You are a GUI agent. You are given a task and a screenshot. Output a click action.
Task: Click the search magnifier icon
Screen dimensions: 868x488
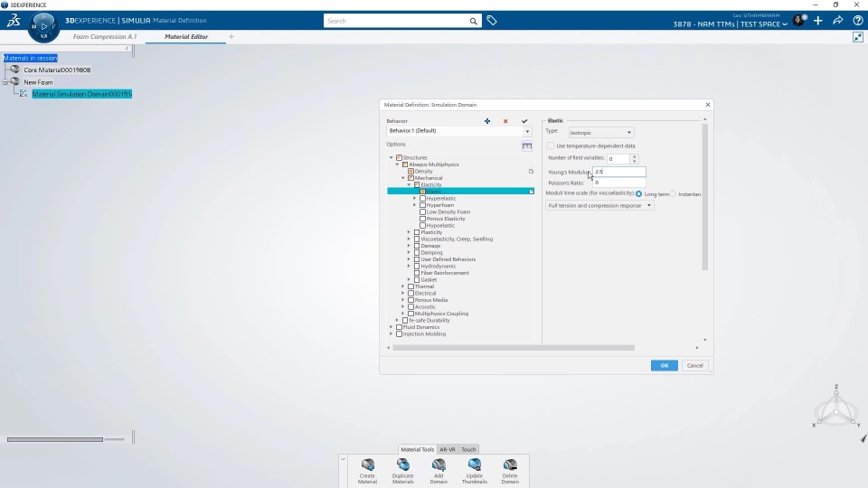point(473,21)
